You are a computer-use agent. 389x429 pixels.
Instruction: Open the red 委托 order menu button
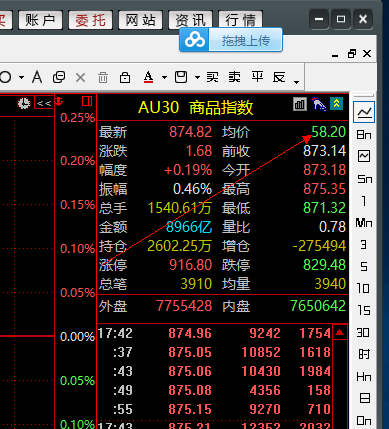(90, 20)
